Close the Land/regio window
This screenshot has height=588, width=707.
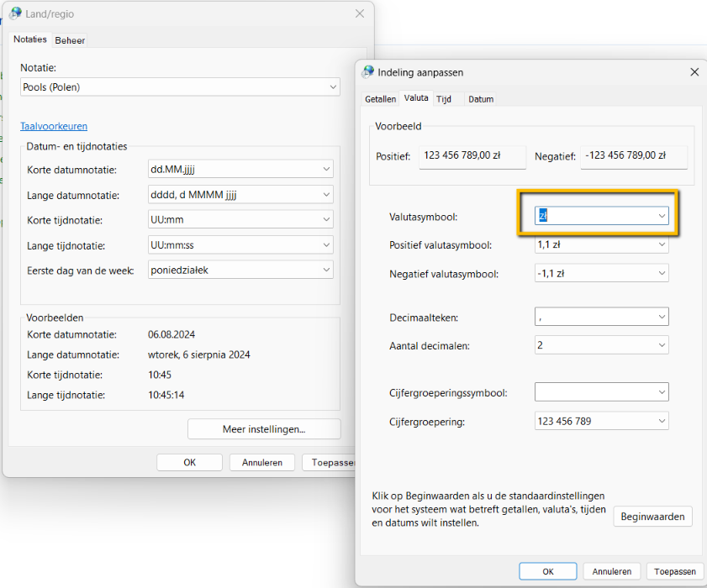click(x=360, y=13)
